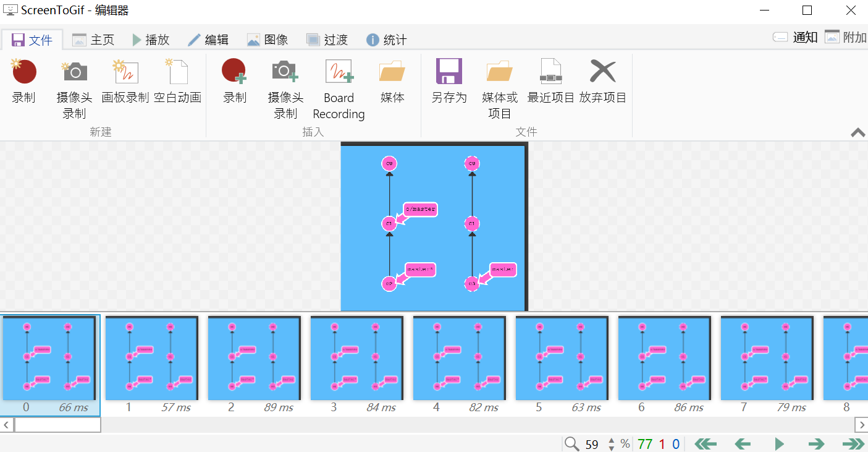The image size is (868, 452).
Task: Insert a Board Recording
Action: click(x=339, y=87)
